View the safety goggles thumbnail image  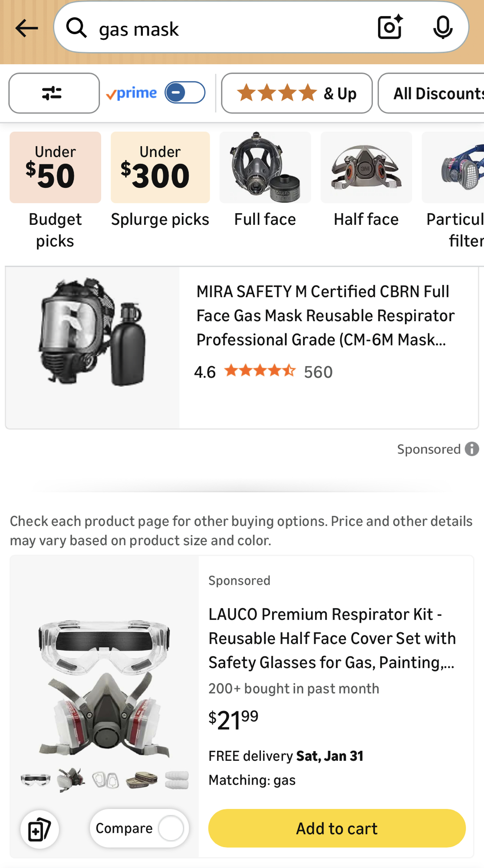click(36, 779)
